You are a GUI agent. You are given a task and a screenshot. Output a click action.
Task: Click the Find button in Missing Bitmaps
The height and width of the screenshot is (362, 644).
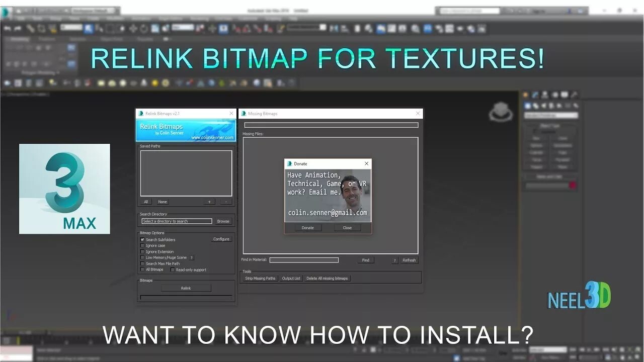click(x=365, y=260)
